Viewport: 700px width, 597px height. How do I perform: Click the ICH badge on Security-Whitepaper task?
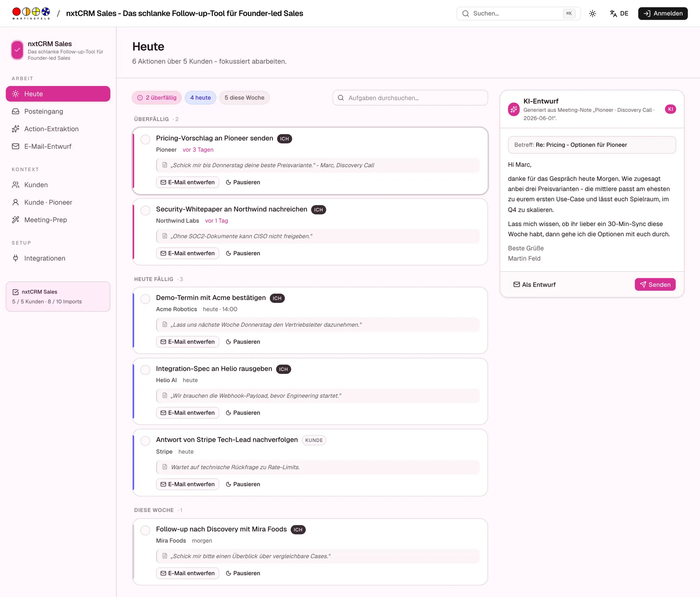(x=318, y=210)
